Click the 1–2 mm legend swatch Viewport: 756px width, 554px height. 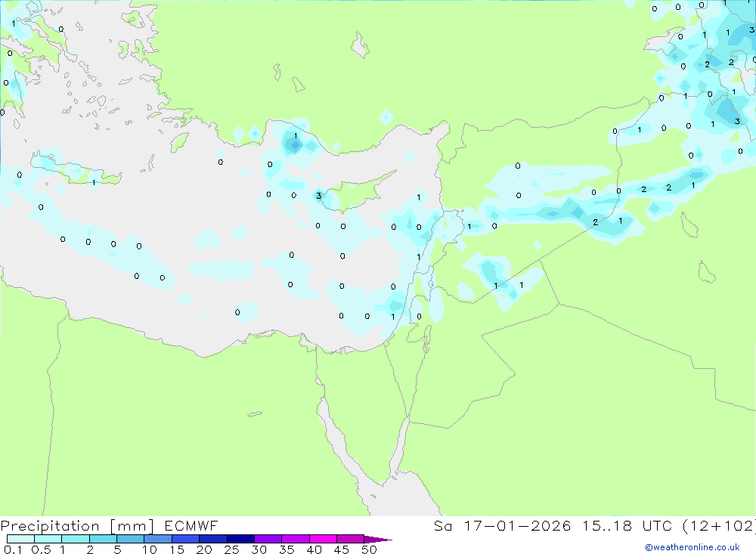[x=76, y=539]
